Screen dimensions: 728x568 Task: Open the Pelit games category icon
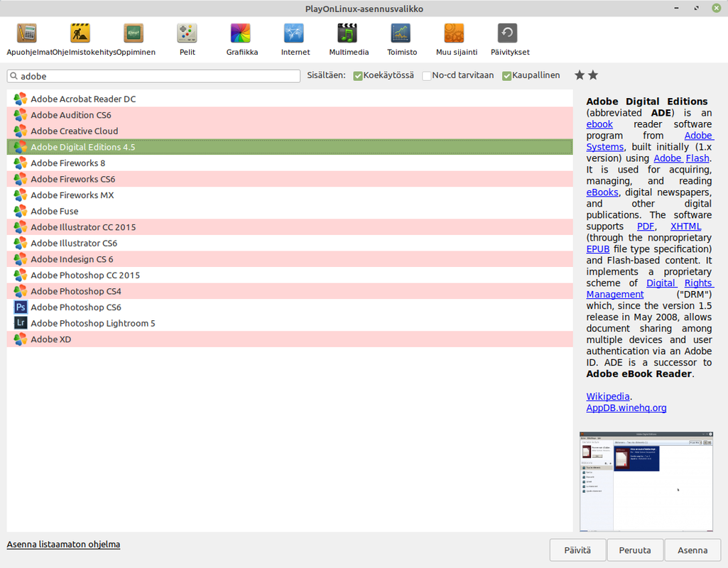click(187, 33)
